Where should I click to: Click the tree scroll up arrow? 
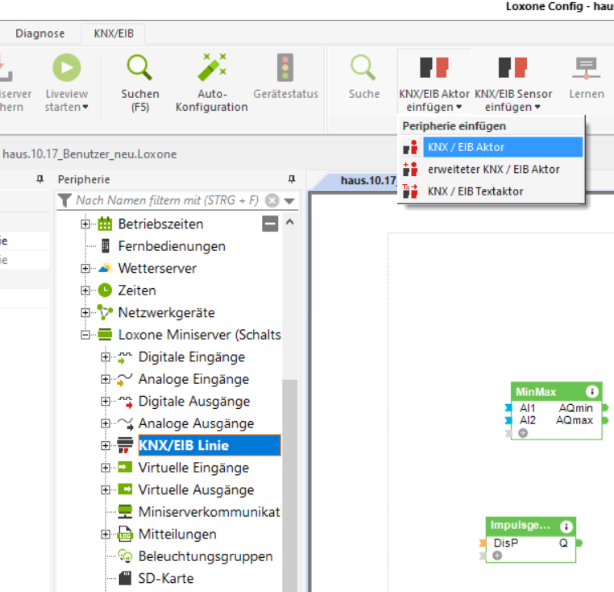click(x=290, y=222)
